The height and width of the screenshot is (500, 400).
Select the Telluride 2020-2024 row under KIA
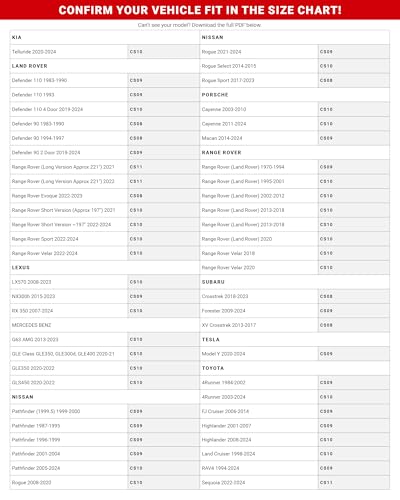[105, 52]
